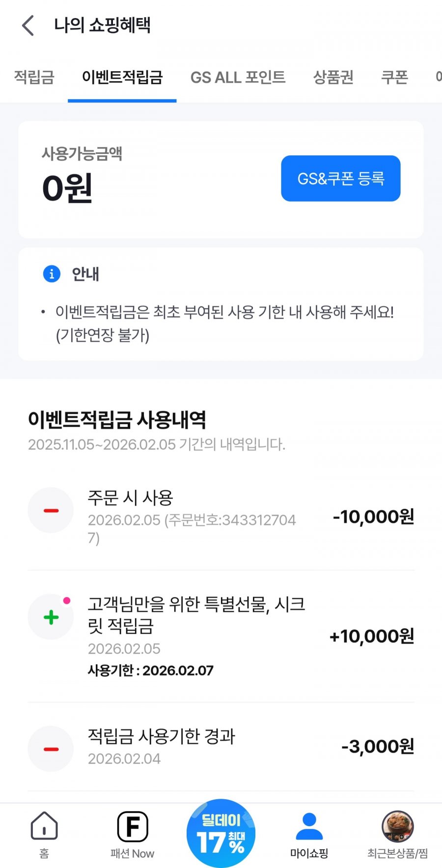Go to the 쿠폰 tab

394,77
